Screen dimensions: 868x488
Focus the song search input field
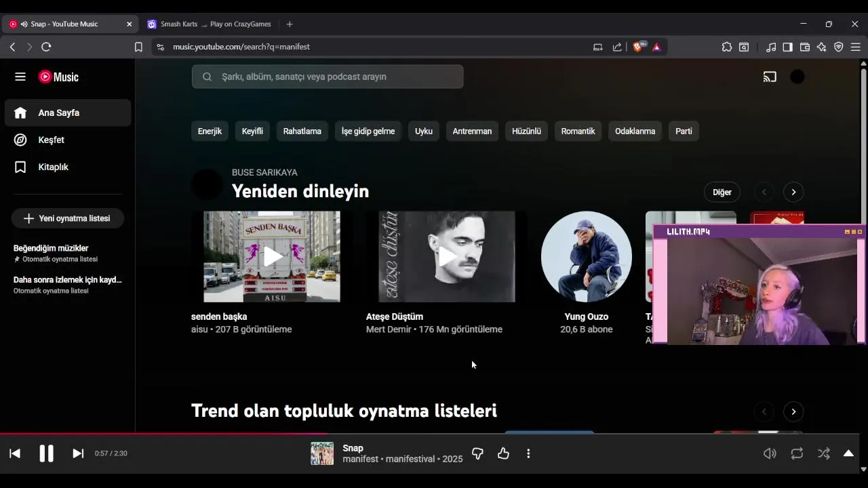click(x=328, y=77)
